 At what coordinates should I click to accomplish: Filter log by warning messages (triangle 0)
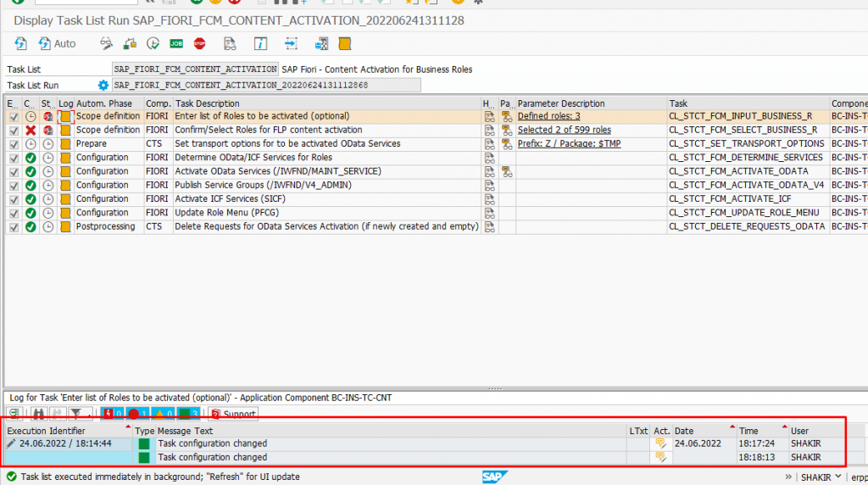[164, 414]
